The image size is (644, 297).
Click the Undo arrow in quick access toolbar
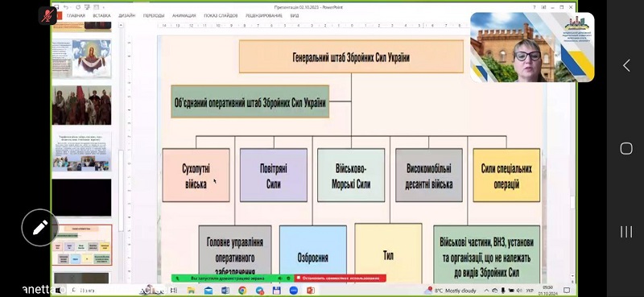65,7
